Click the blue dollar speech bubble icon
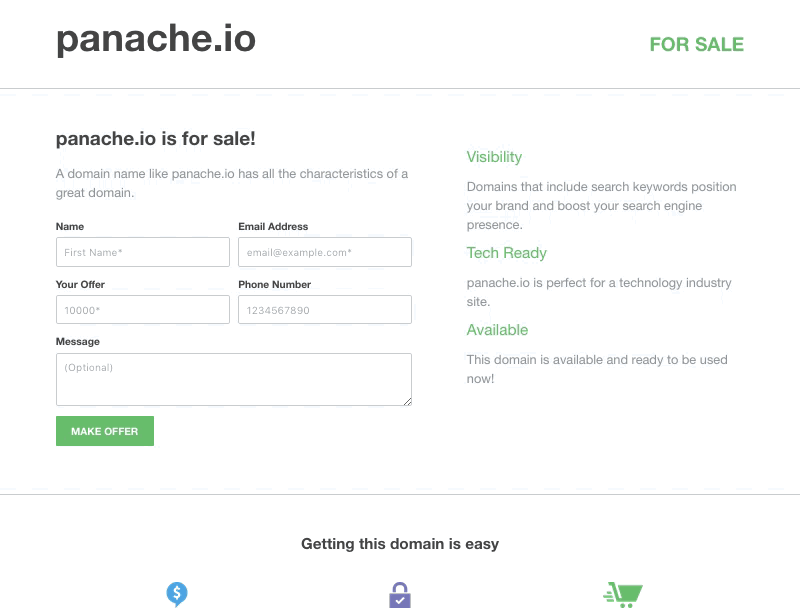Image resolution: width=801 pixels, height=612 pixels. tap(177, 594)
